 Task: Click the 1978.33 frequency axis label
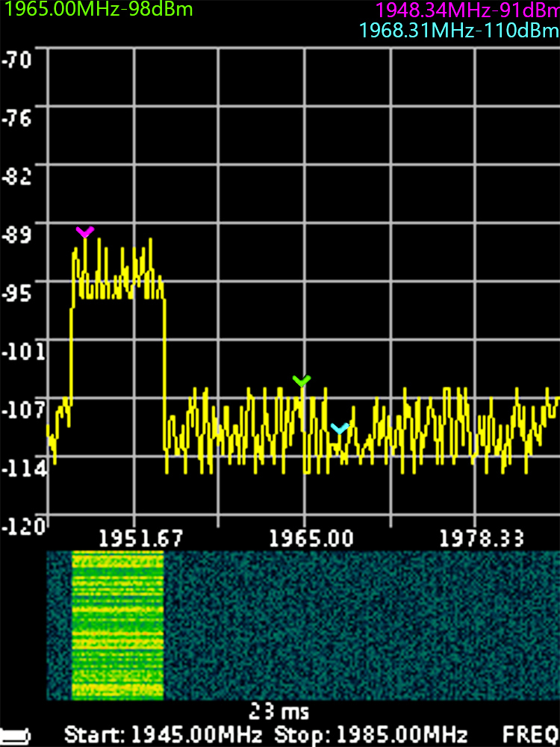tap(482, 539)
